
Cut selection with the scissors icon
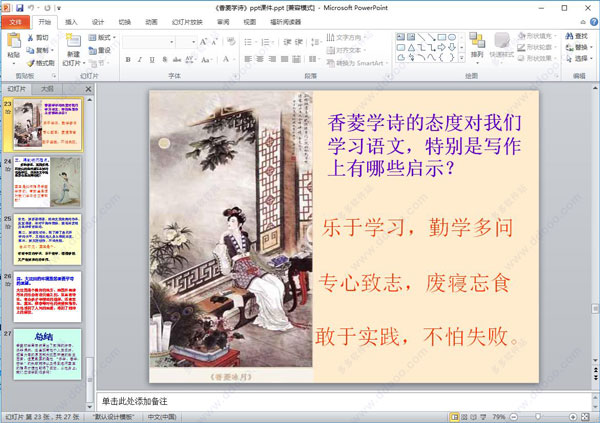tap(30, 38)
